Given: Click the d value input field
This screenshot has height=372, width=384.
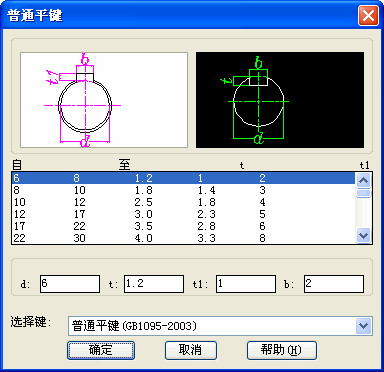Looking at the screenshot, I should coord(70,284).
